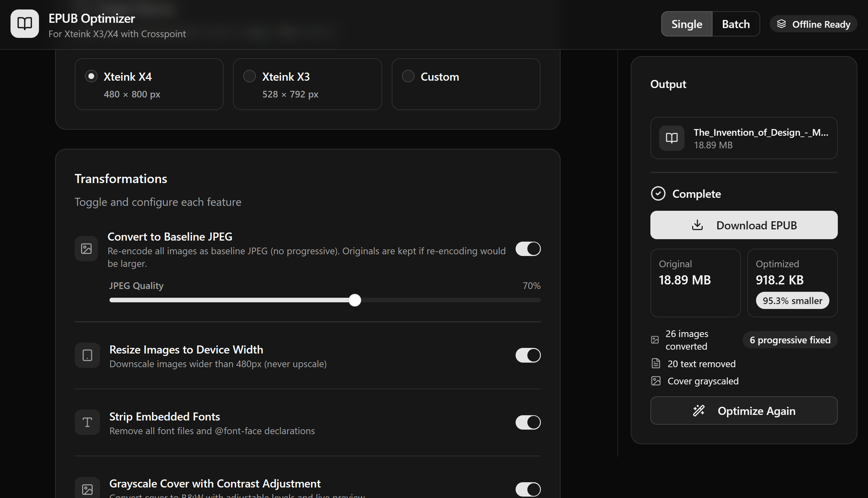868x498 pixels.
Task: Click the EPUB Optimizer title text
Action: [x=92, y=18]
